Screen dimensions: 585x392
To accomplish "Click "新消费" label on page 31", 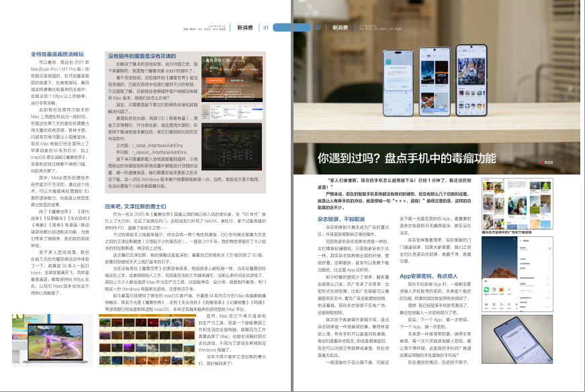I will 245,28.
